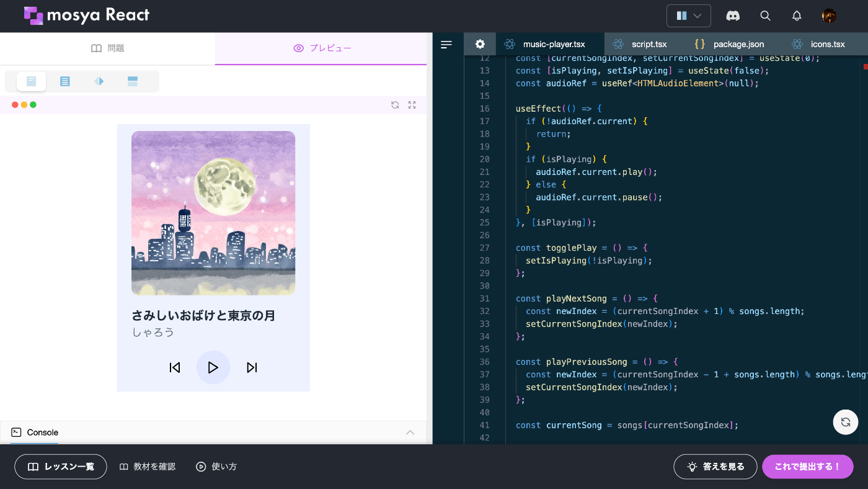Switch to the プレビュー tab
The height and width of the screenshot is (489, 868).
[321, 48]
